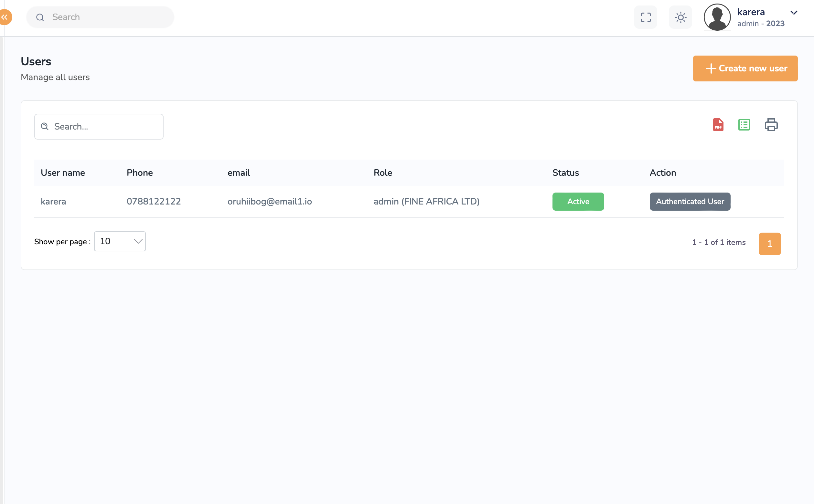Open the show per page dropdown
The width and height of the screenshot is (814, 504).
[x=120, y=241]
